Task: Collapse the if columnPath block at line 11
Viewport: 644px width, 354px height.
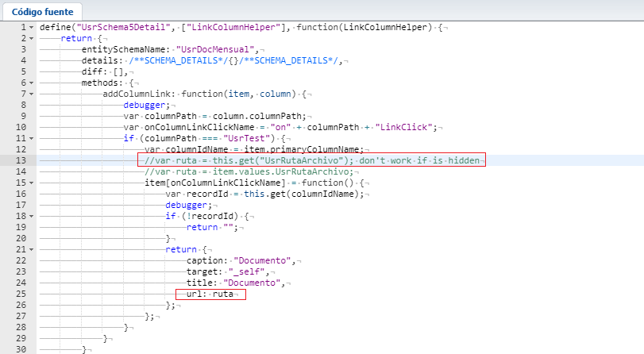Action: point(31,138)
